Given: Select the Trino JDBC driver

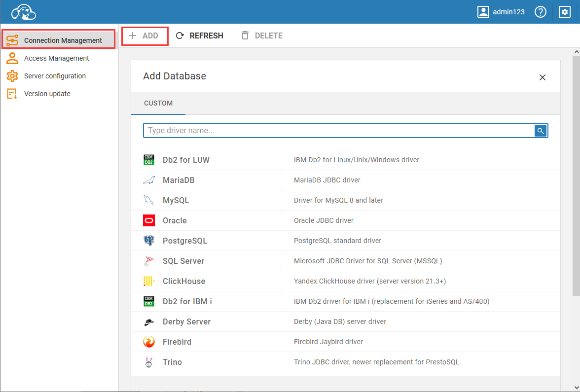Looking at the screenshot, I should click(172, 362).
